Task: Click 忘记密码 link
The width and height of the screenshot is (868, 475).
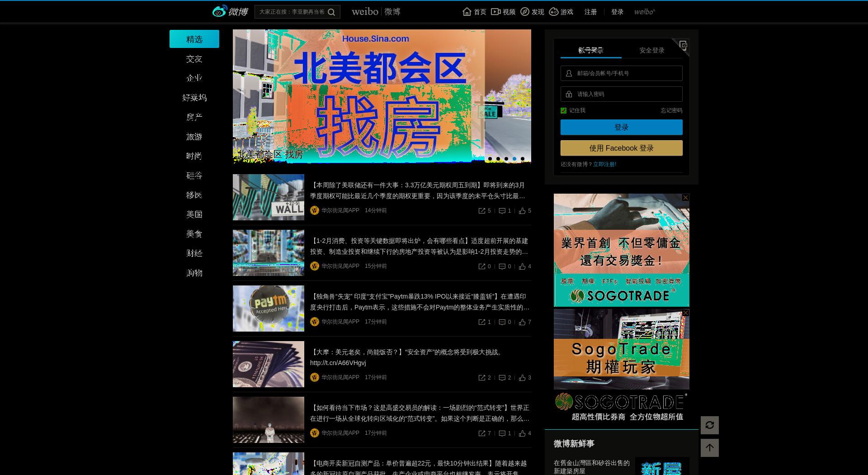Action: (671, 110)
